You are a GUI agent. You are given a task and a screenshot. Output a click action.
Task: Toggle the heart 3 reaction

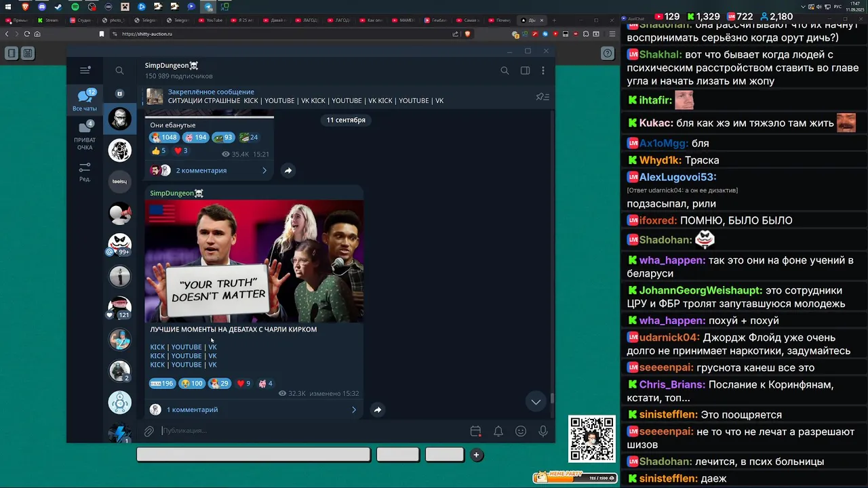(x=181, y=150)
